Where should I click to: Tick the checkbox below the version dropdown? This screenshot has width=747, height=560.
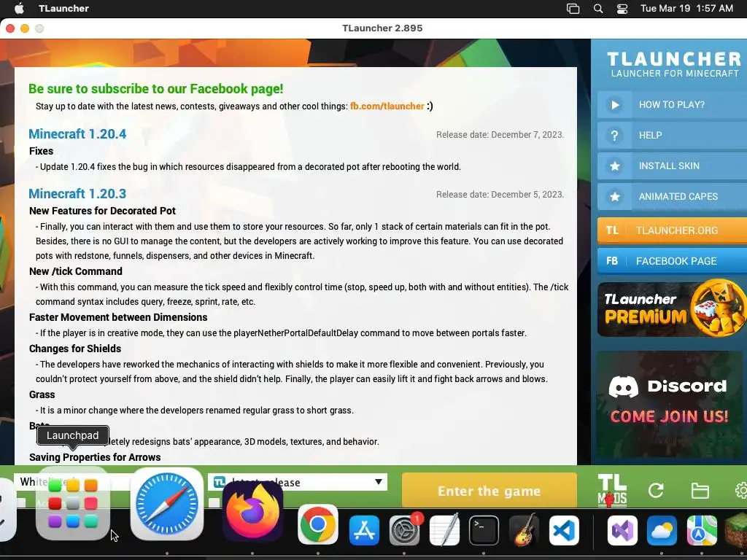214,502
